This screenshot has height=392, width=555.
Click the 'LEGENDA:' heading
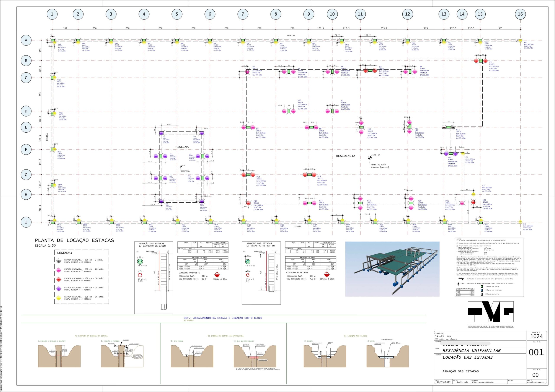coord(65,253)
